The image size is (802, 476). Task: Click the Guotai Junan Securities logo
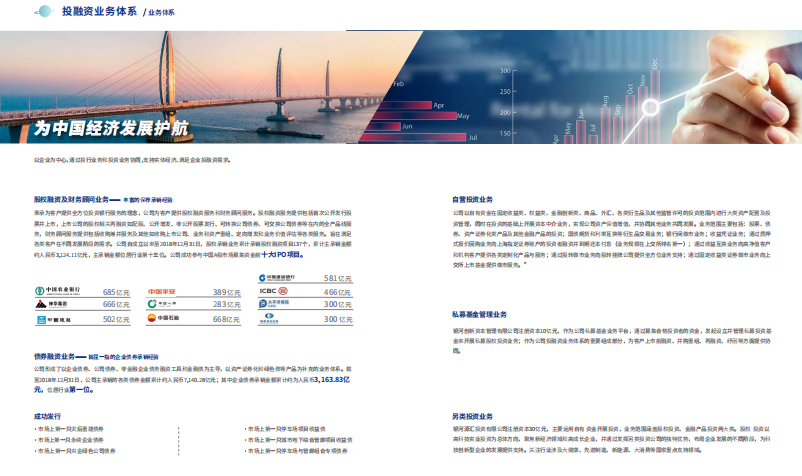269,319
